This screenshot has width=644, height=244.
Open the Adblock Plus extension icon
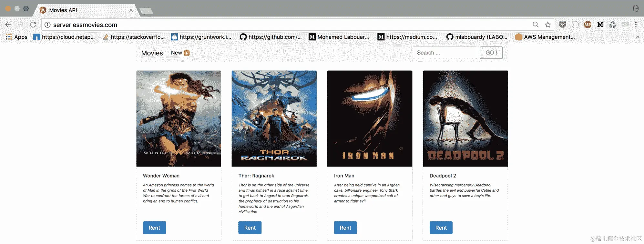(x=588, y=25)
